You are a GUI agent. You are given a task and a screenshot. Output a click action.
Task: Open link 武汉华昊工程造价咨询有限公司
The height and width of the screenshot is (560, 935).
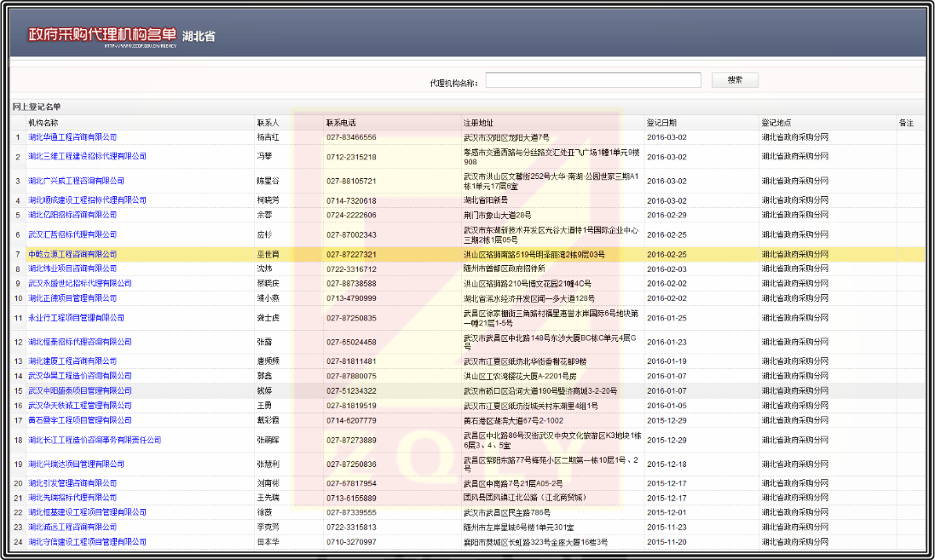point(80,376)
